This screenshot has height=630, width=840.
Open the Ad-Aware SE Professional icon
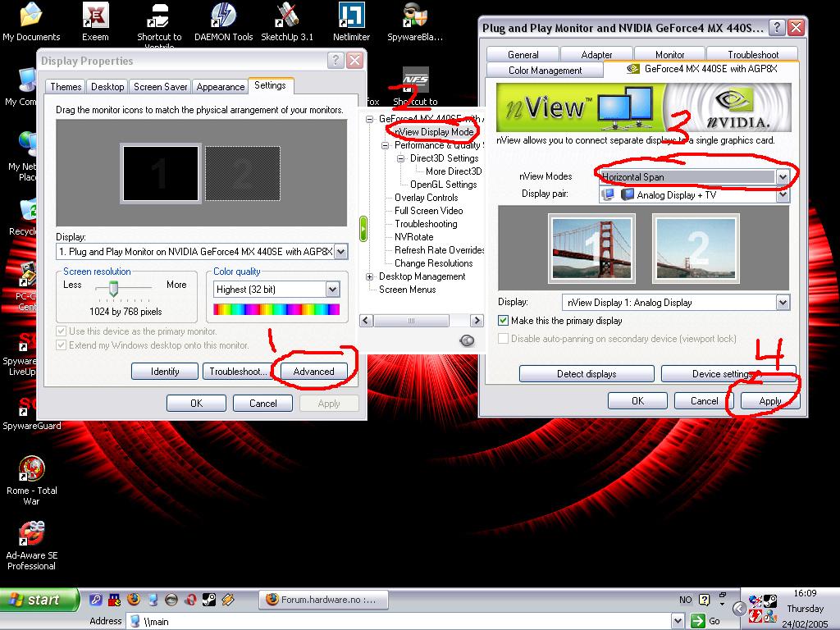[32, 546]
